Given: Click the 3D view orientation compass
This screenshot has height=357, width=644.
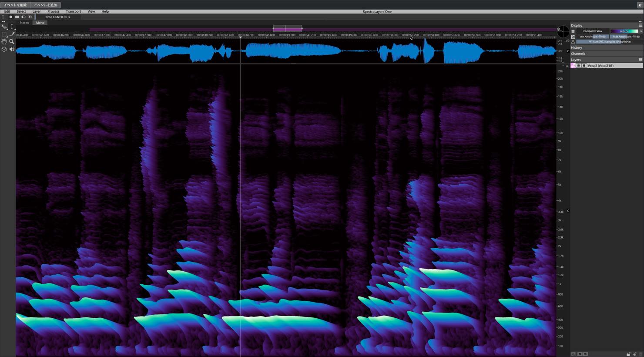Looking at the screenshot, I should [x=563, y=32].
